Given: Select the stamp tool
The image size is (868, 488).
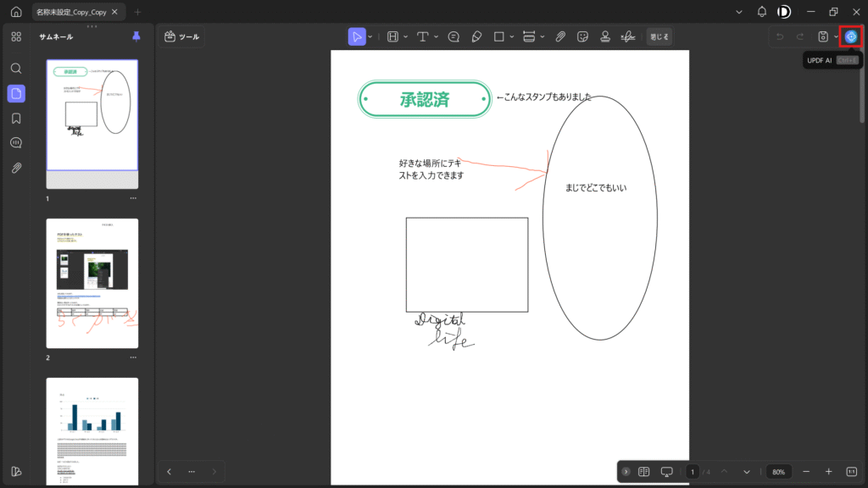Looking at the screenshot, I should pos(605,36).
